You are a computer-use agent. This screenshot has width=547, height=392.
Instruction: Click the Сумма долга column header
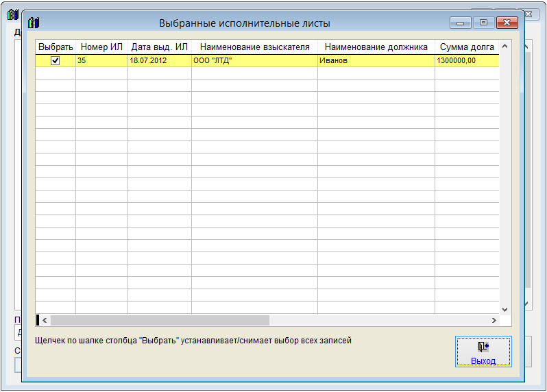467,47
